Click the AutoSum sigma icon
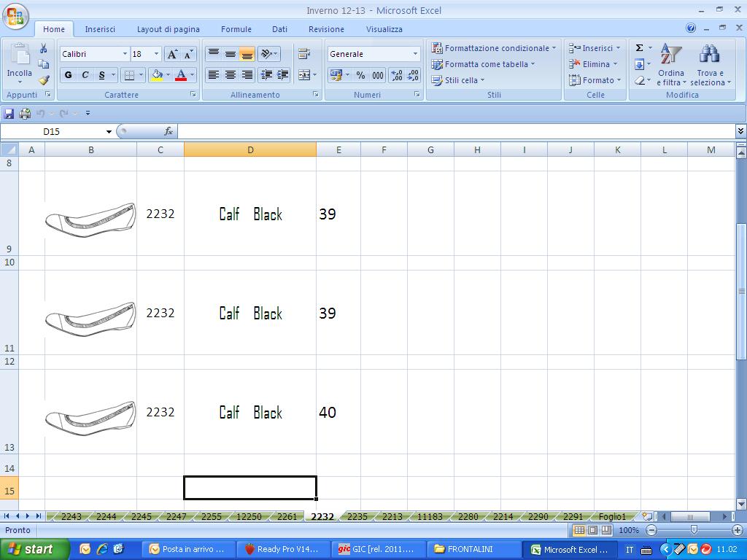747x560 pixels. [639, 47]
